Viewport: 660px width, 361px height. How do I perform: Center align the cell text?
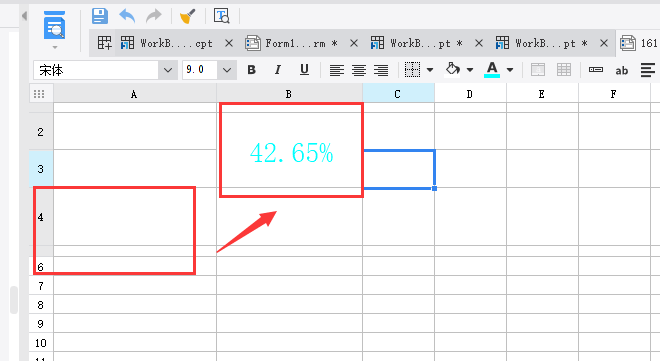[x=359, y=70]
